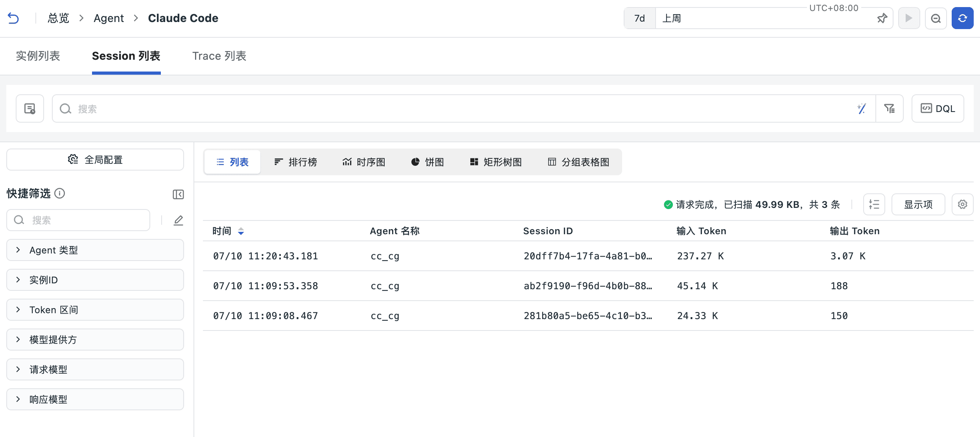Screen dimensions: 980x437
Task: Switch to 实例列表 tab
Action: coord(38,56)
